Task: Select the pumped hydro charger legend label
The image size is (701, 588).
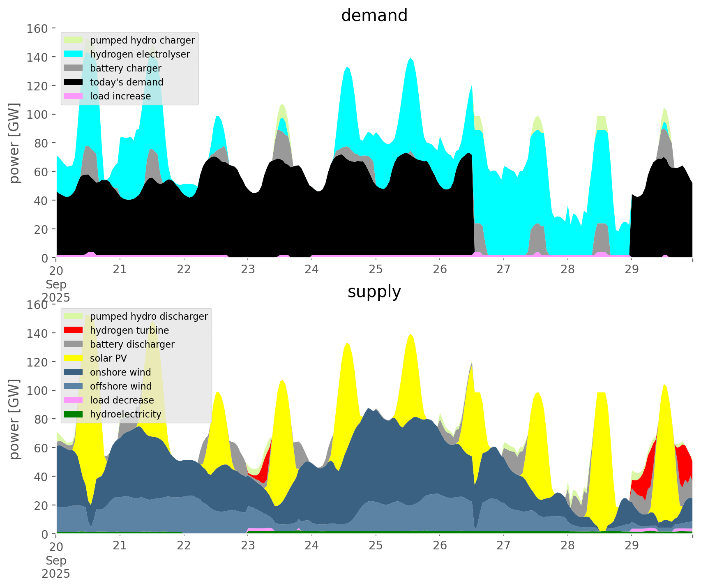Action: tap(142, 40)
